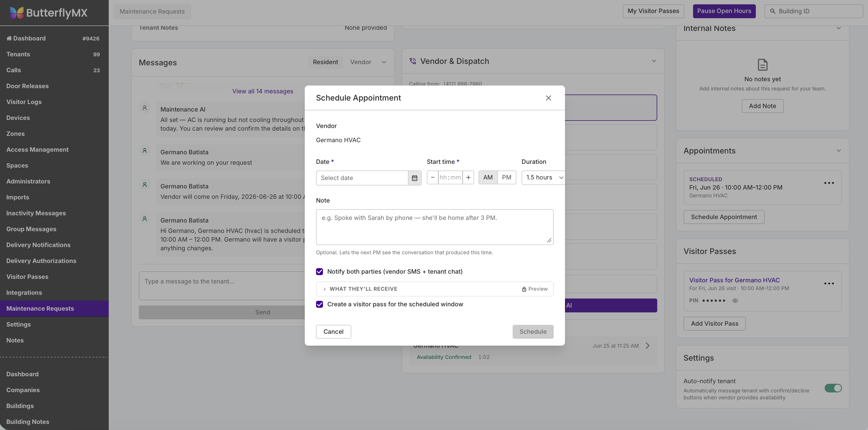Open View all 14 messages link

click(x=263, y=91)
